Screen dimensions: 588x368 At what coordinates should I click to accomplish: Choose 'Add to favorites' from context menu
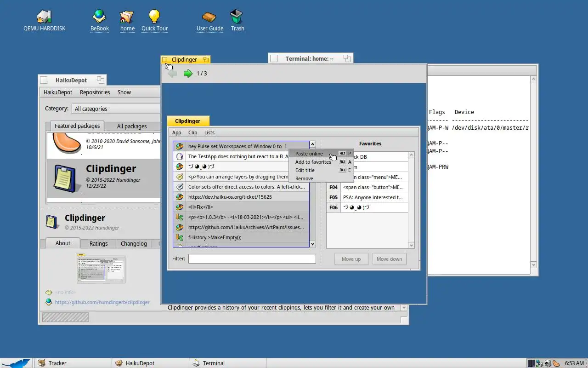point(321,162)
